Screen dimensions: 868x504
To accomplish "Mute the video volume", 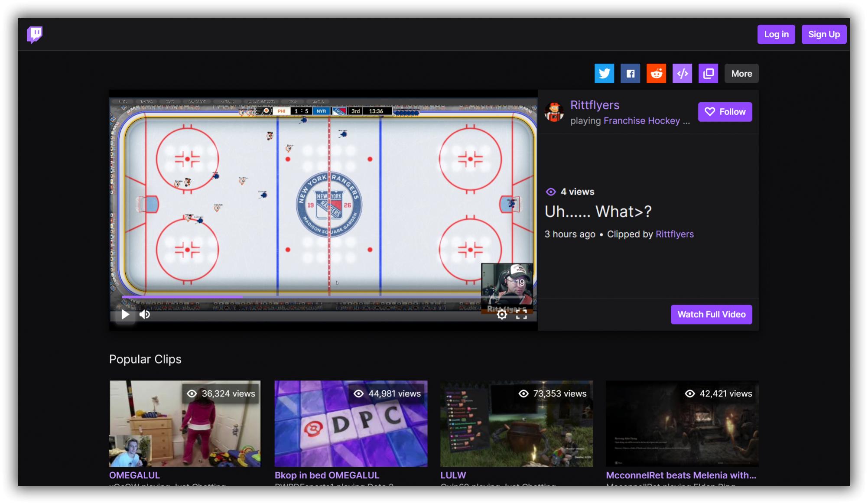I will (x=145, y=315).
